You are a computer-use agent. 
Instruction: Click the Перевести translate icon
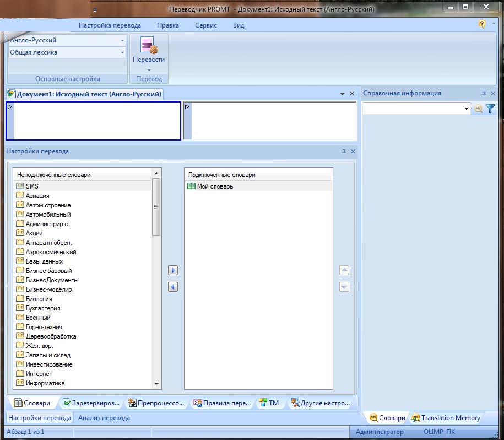tap(149, 46)
